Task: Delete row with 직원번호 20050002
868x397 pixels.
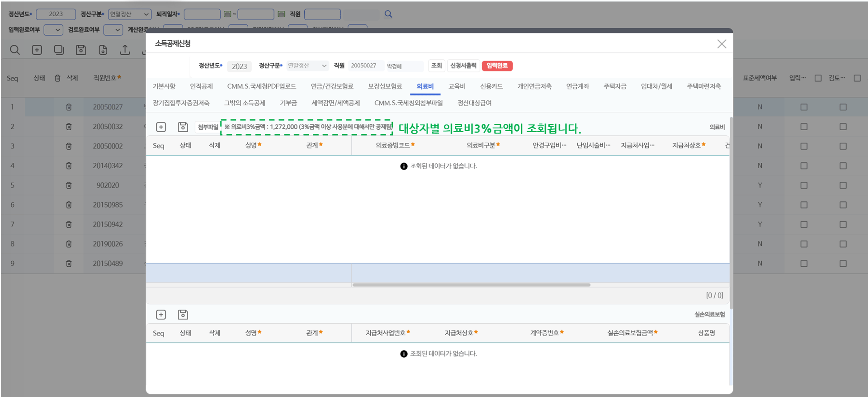Action: [69, 146]
